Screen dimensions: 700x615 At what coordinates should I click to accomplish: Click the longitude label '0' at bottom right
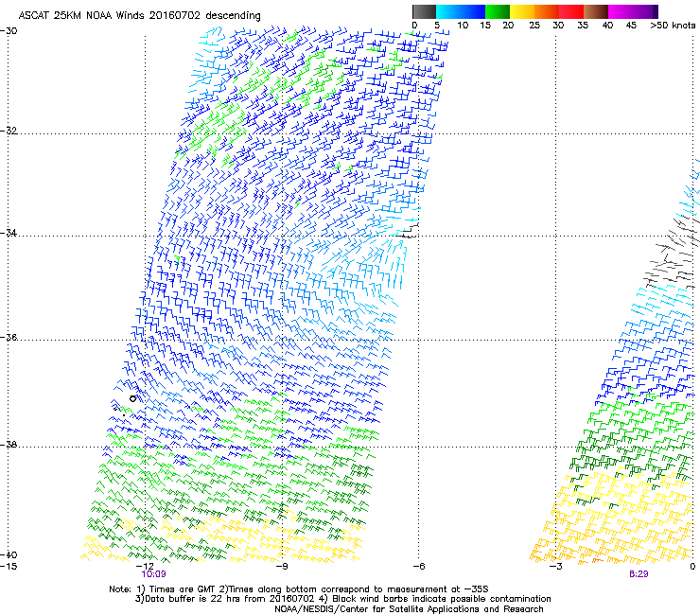point(692,567)
